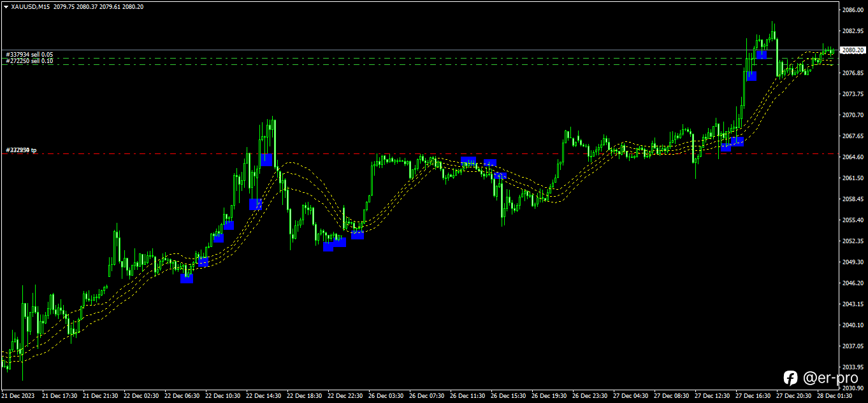The image size is (868, 403).
Task: Click the 2055.40 price axis label
Action: [x=852, y=220]
